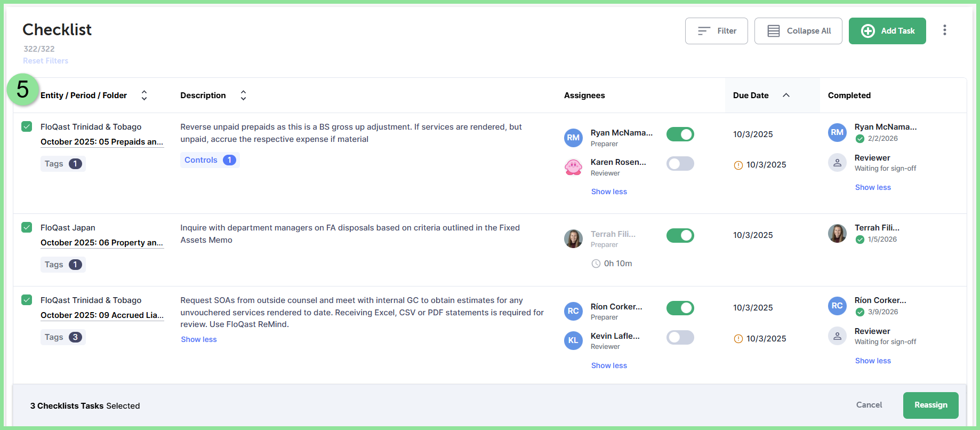Click the placeholder reviewer avatar in 05 Prepaids row
The width and height of the screenshot is (980, 430).
[x=837, y=162]
